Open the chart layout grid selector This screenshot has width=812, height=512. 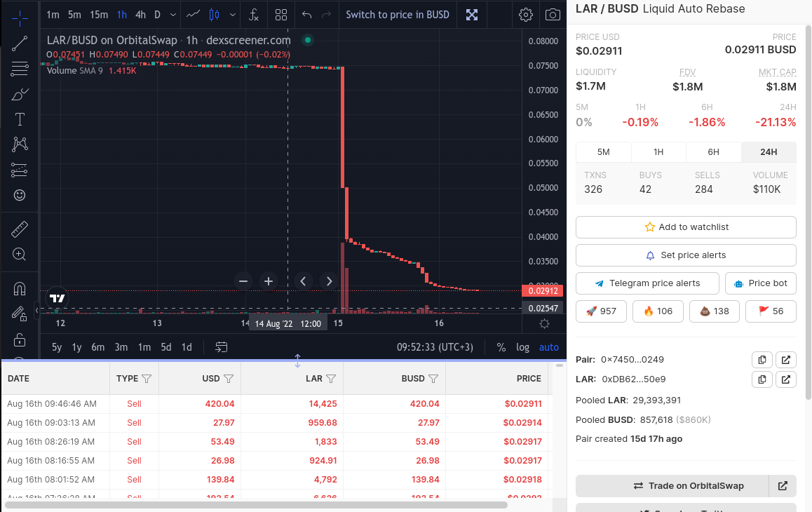coord(280,15)
